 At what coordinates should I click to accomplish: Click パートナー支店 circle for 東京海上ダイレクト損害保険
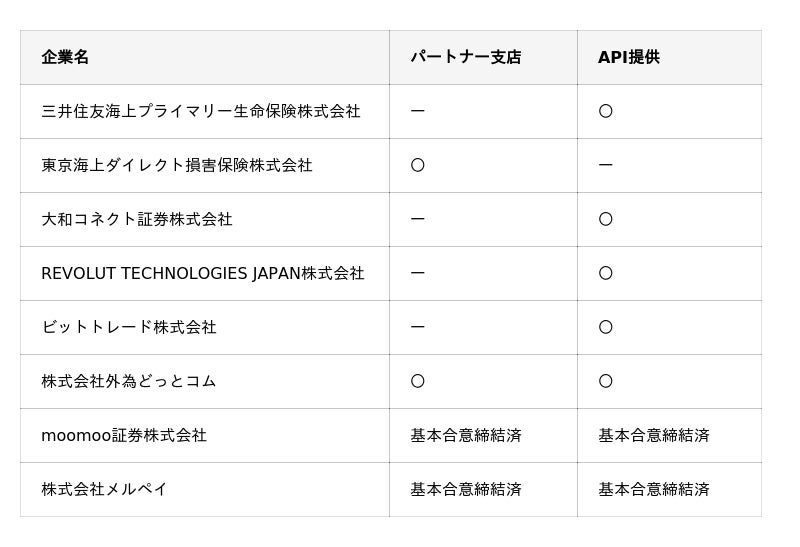417,165
